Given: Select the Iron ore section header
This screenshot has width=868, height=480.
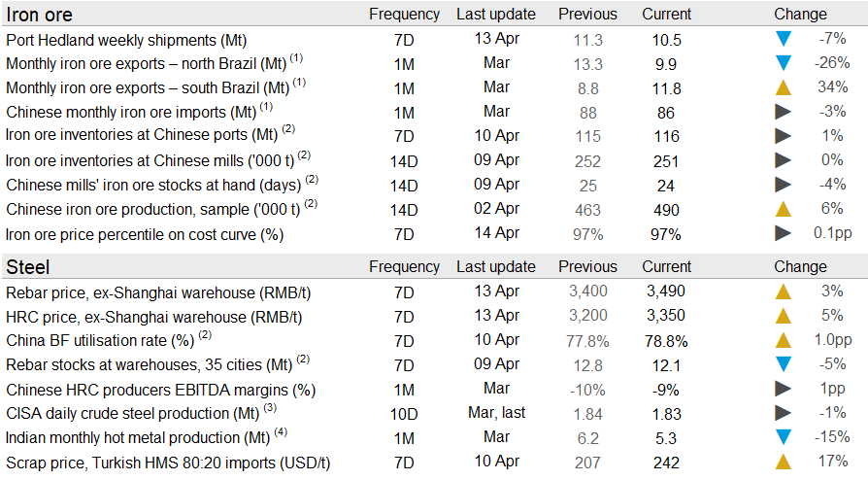Looking at the screenshot, I should [39, 15].
